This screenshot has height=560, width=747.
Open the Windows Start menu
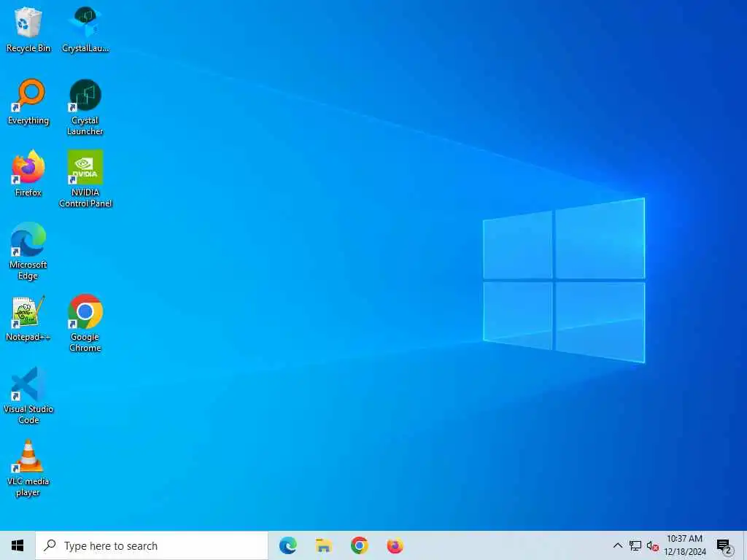point(18,545)
